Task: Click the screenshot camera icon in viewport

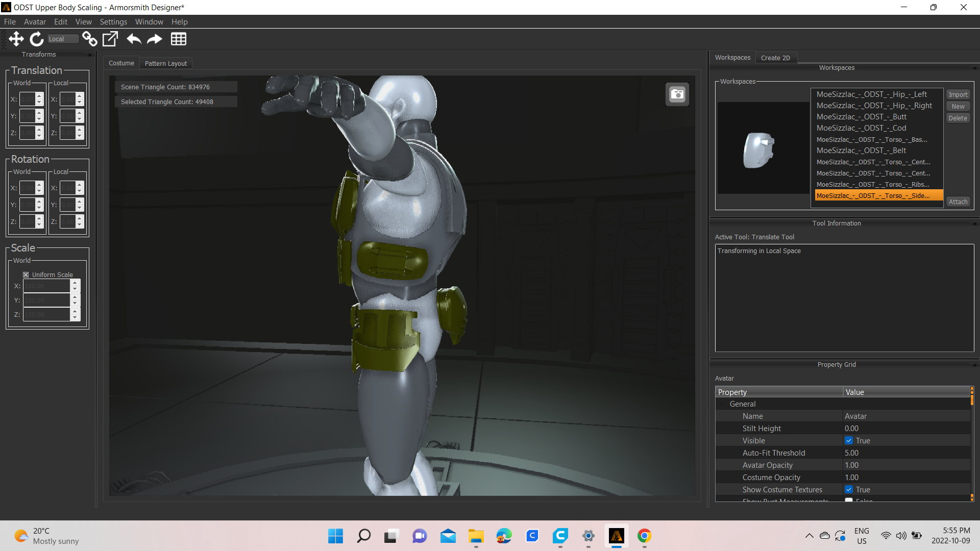Action: pos(677,94)
